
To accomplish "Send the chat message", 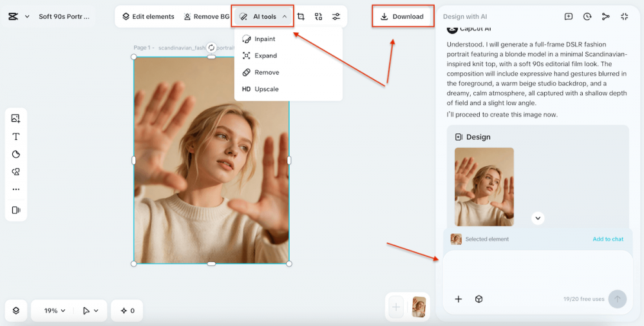I will [618, 299].
